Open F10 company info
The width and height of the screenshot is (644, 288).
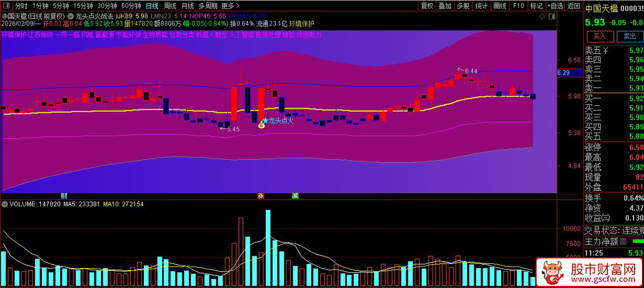tap(518, 6)
